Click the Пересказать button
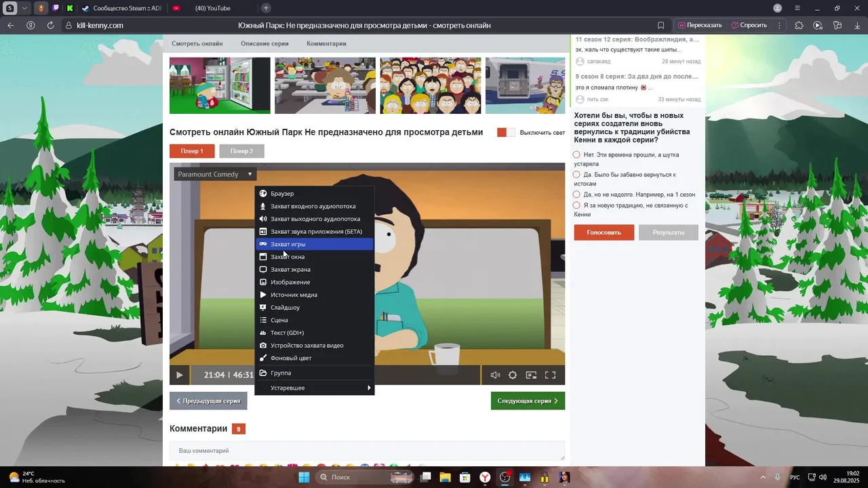 [701, 25]
